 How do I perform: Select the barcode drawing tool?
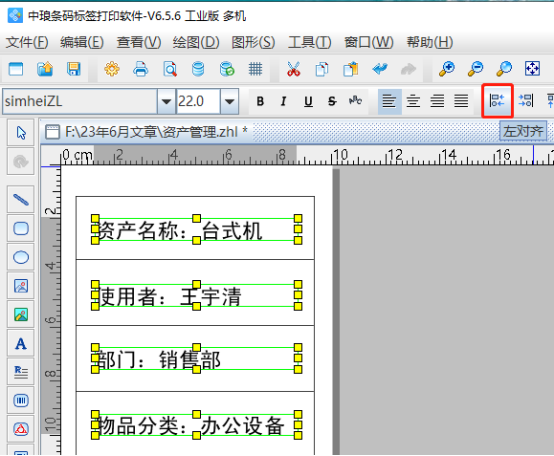pyautogui.click(x=21, y=400)
